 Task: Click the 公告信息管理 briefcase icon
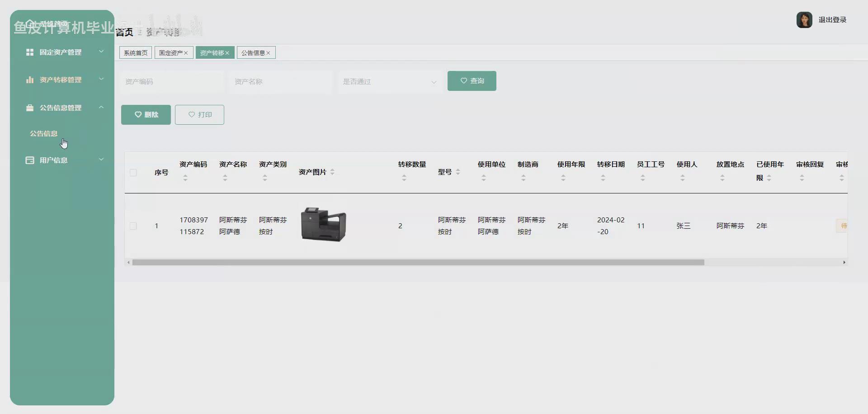[x=29, y=108]
